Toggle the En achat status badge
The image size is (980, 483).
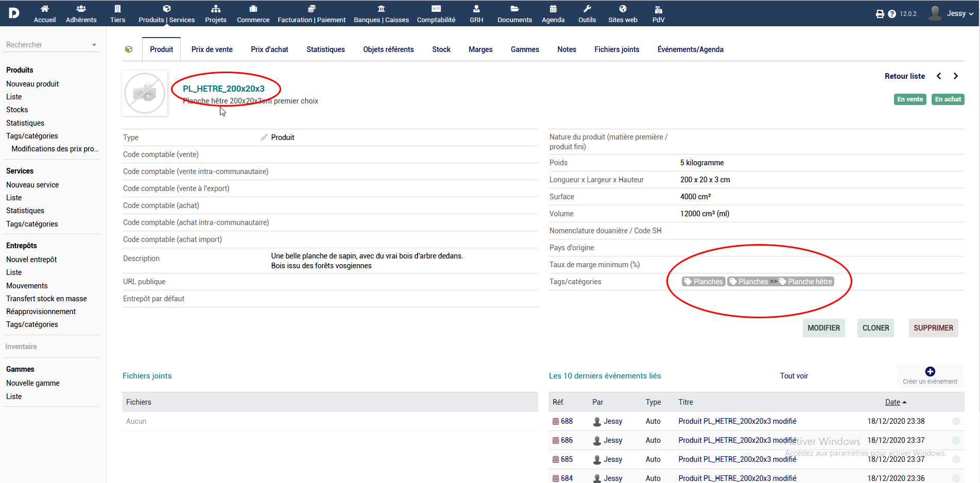click(x=948, y=99)
